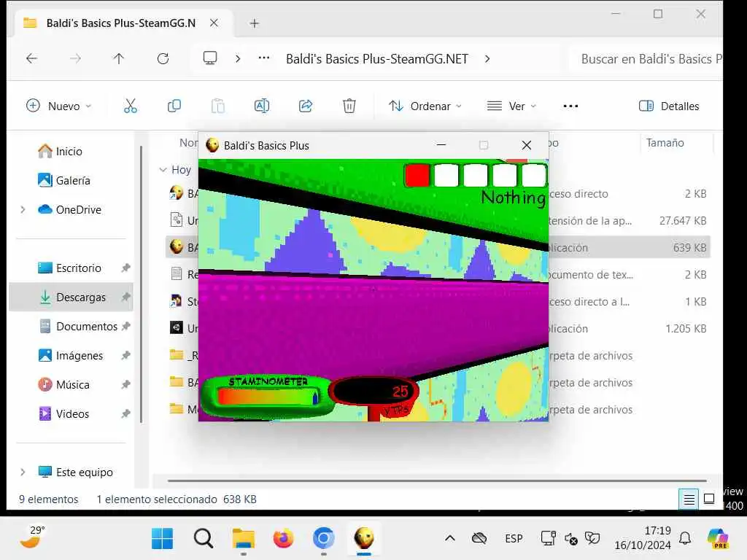747x560 pixels.
Task: Click the PC monitor icon in address bar
Action: [x=209, y=58]
